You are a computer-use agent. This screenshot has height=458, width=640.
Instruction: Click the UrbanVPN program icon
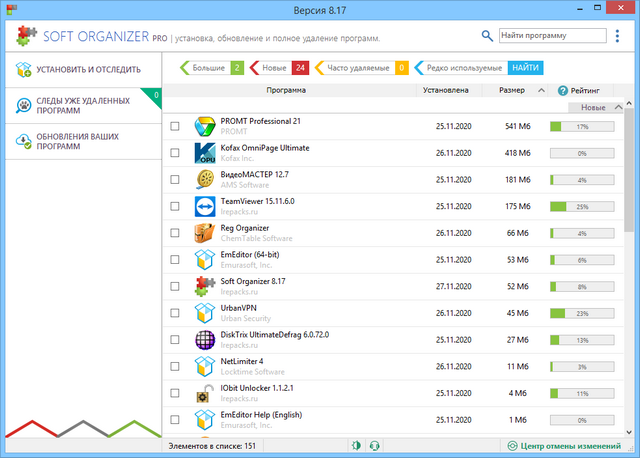pyautogui.click(x=205, y=312)
